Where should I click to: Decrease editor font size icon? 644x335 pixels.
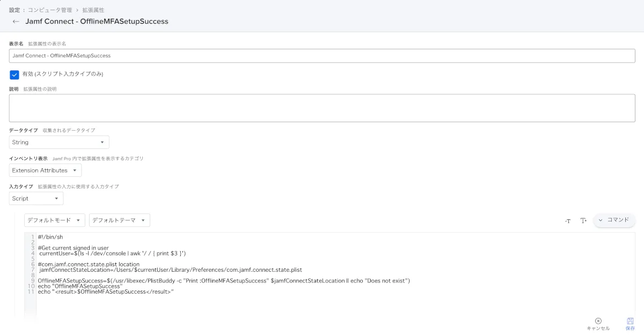coord(568,221)
